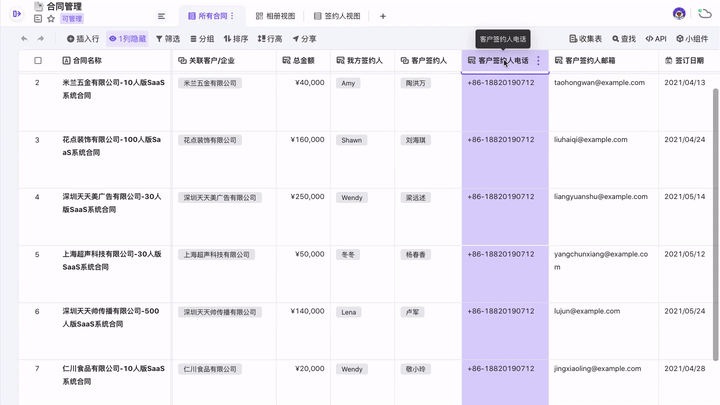
Task: Click the insert row (插入行) button
Action: (83, 39)
